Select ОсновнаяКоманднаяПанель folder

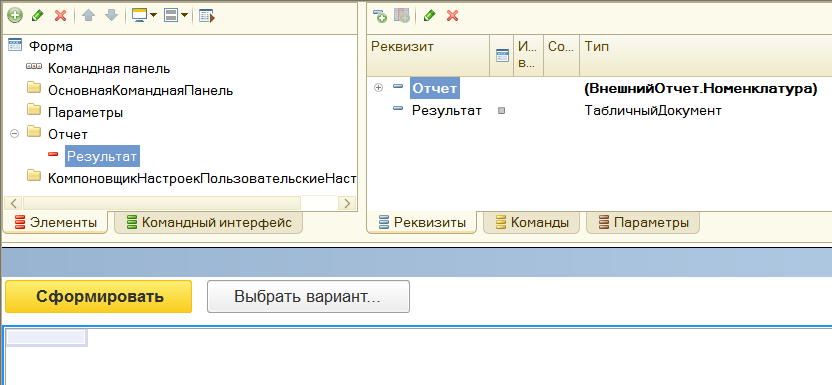(x=141, y=91)
